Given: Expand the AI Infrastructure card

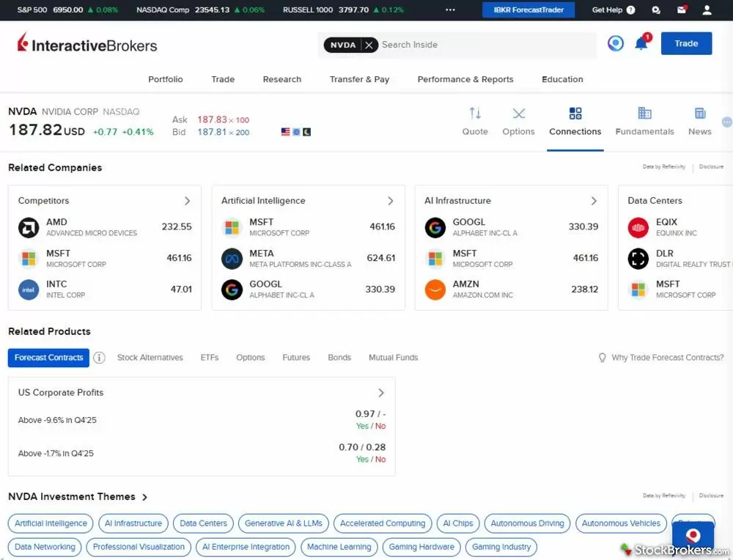Looking at the screenshot, I should pyautogui.click(x=594, y=199).
